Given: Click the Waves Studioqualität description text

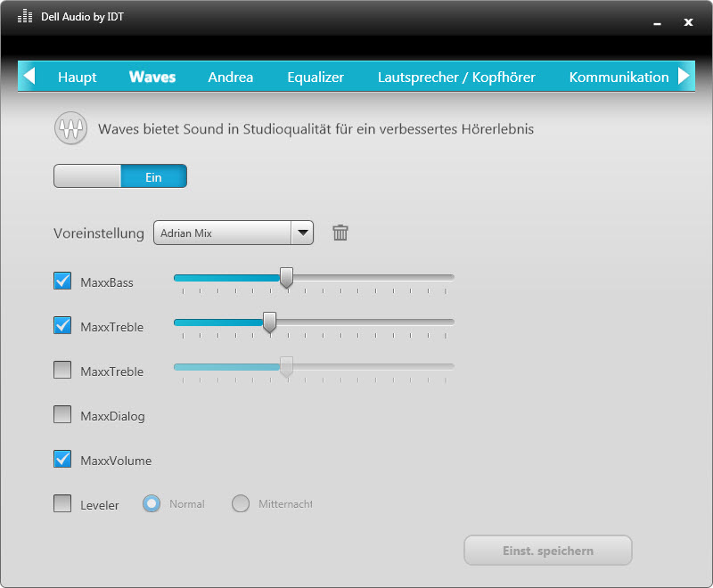Looking at the screenshot, I should tap(316, 129).
